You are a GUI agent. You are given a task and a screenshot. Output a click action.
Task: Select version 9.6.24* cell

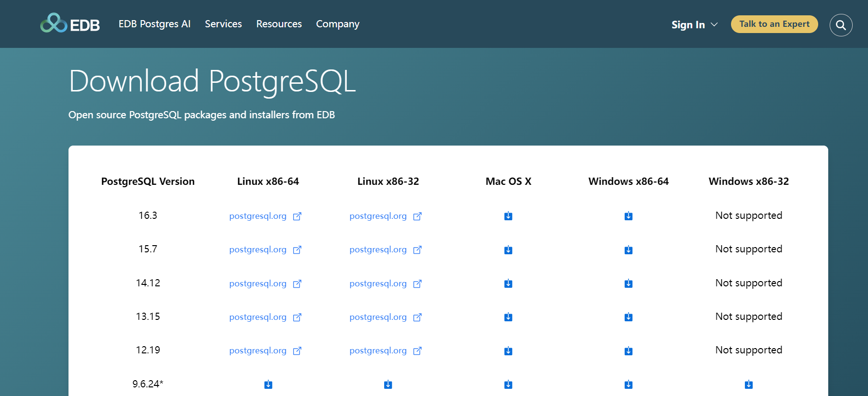pos(148,384)
